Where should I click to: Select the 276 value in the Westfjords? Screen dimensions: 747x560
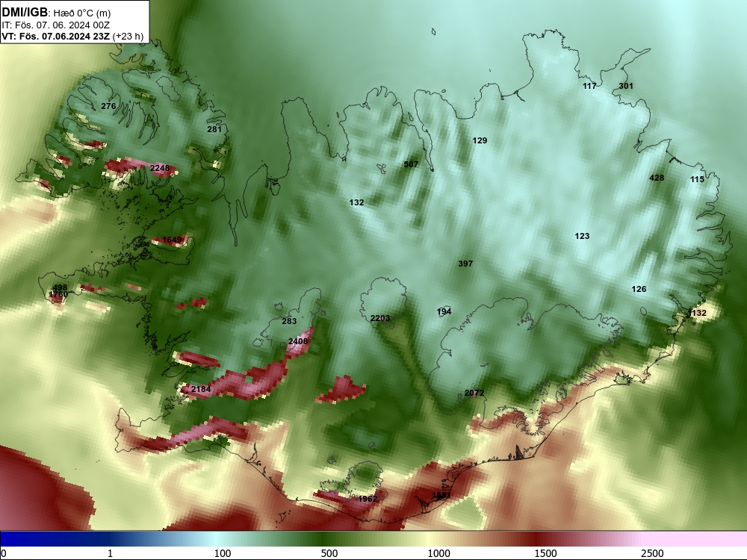(108, 106)
